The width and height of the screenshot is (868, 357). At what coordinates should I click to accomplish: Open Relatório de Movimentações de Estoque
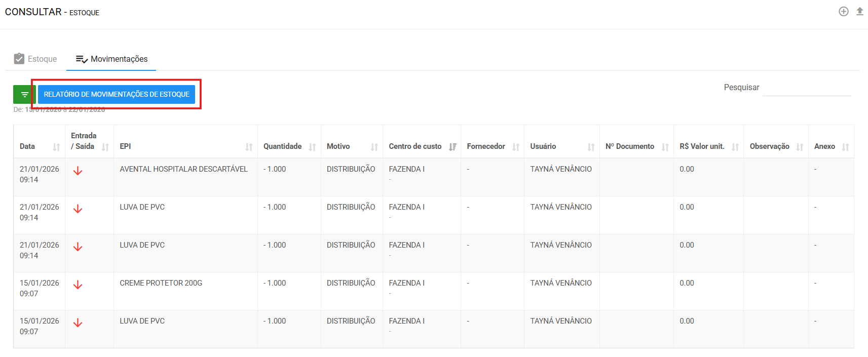click(x=117, y=94)
